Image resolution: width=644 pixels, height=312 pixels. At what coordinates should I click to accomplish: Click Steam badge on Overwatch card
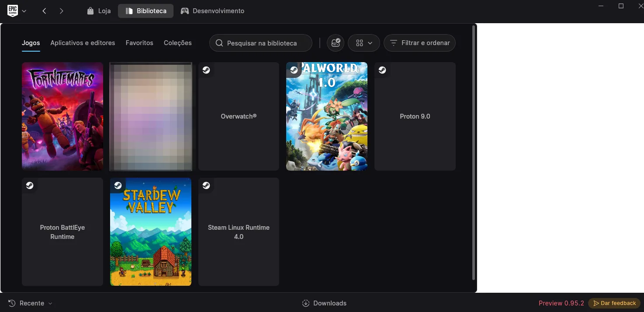pyautogui.click(x=206, y=70)
